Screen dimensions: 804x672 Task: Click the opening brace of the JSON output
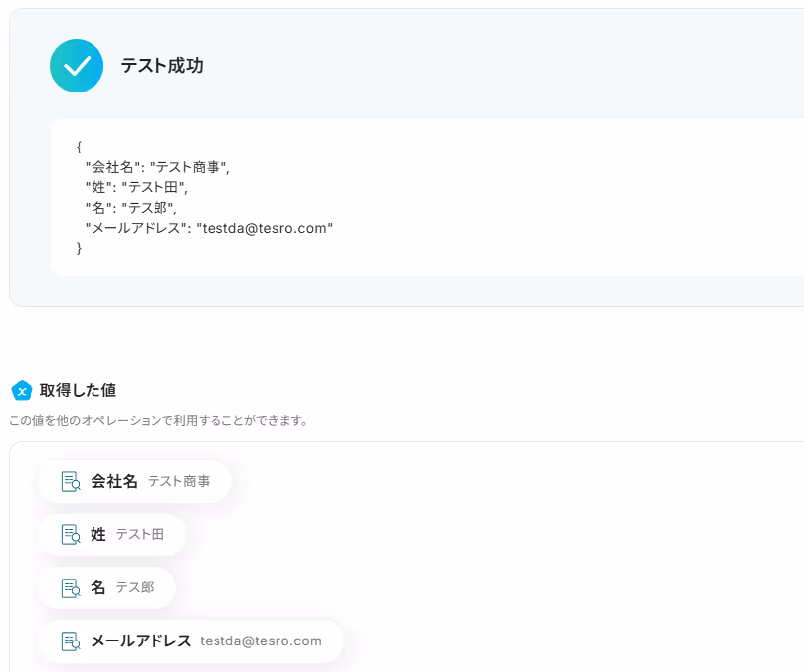(79, 148)
